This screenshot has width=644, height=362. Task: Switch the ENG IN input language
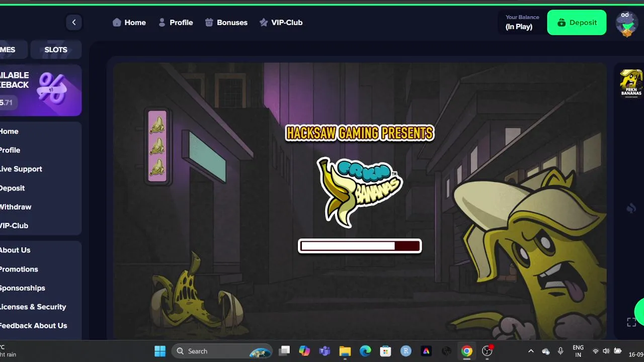[578, 351]
